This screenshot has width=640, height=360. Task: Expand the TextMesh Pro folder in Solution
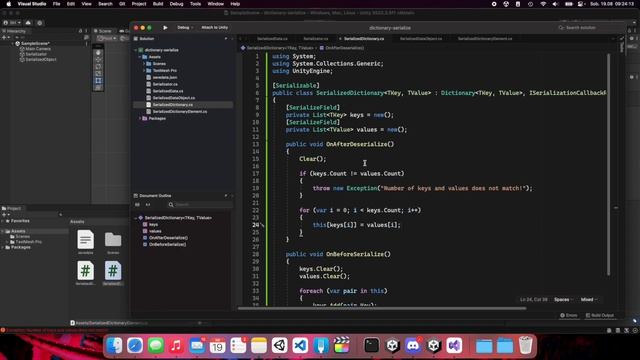pyautogui.click(x=144, y=71)
